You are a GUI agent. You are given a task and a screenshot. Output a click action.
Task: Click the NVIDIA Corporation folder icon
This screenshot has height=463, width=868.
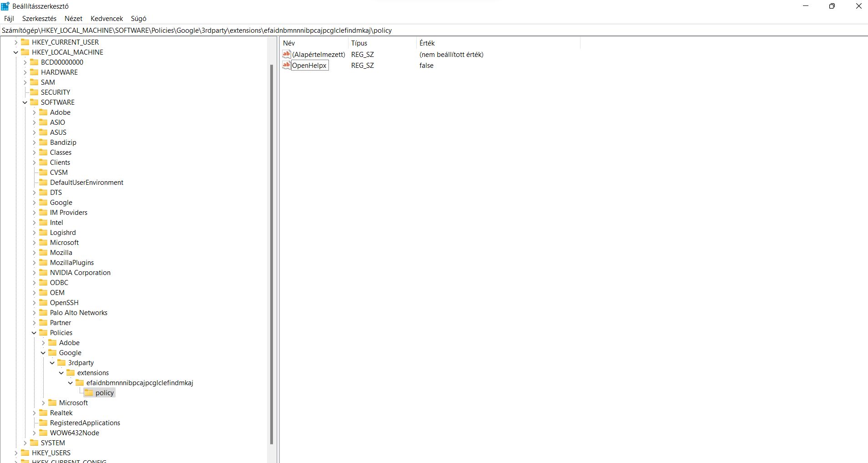[43, 272]
